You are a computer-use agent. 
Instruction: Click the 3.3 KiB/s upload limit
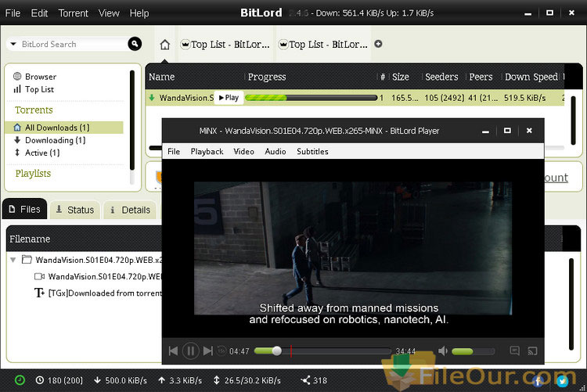point(180,380)
